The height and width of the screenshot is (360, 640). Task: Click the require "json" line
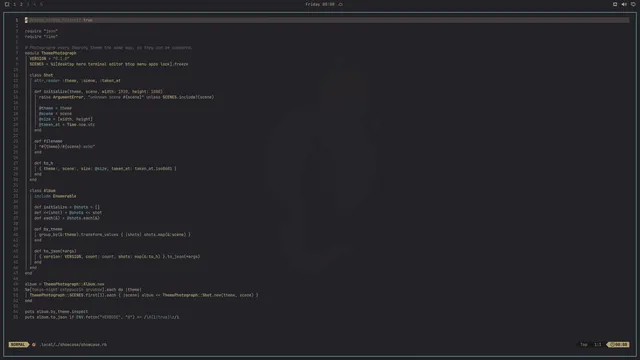[x=41, y=31]
